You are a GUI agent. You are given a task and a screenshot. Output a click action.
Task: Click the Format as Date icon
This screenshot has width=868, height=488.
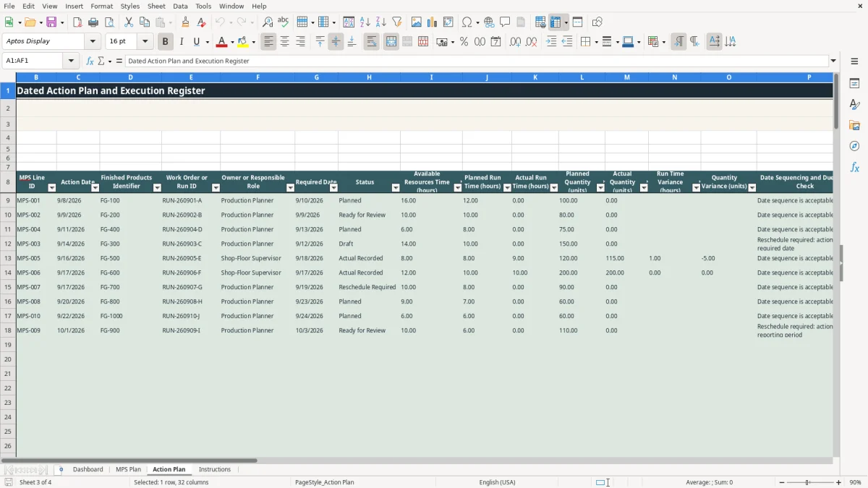pyautogui.click(x=495, y=42)
